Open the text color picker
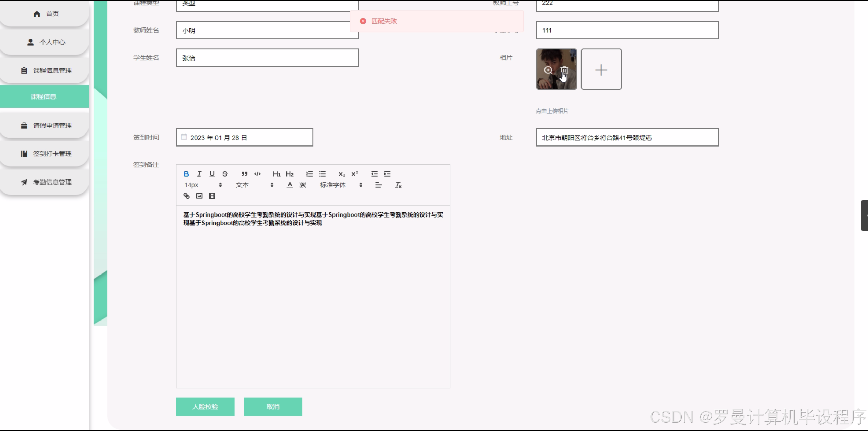Viewport: 868px width, 431px height. coord(290,185)
